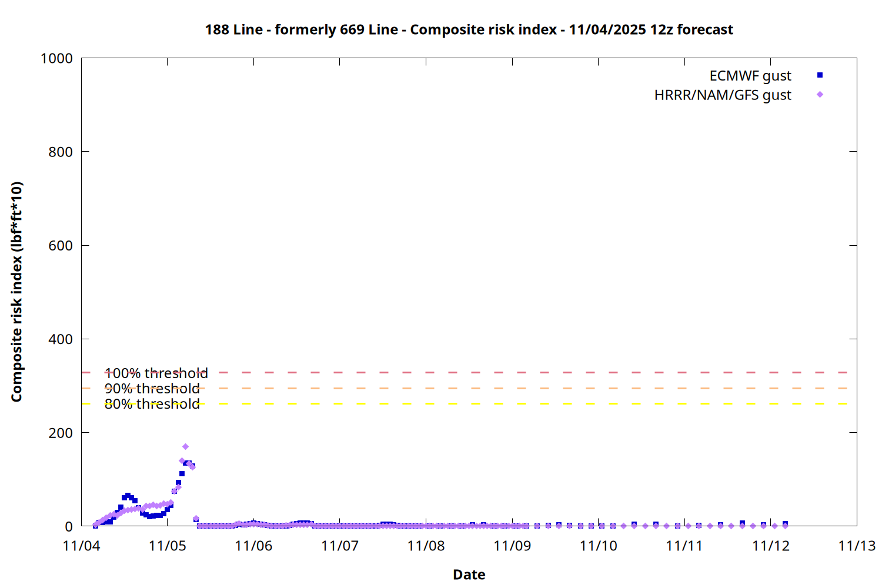The image size is (882, 588).
Task: Click the 1000 y-axis tick label
Action: click(x=56, y=58)
